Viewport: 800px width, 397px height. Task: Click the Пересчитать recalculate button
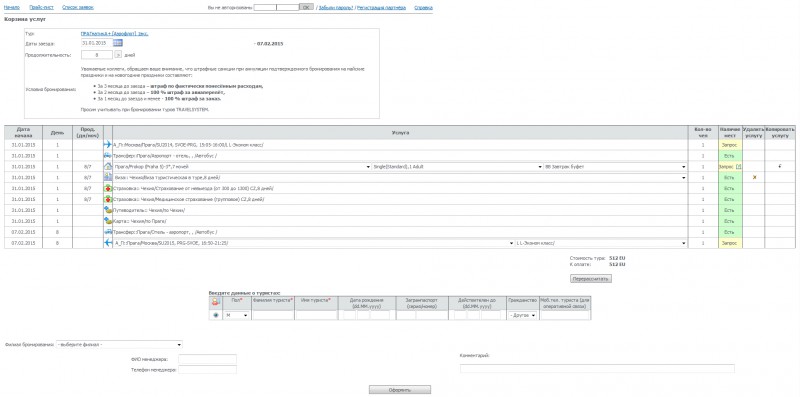tap(590, 279)
